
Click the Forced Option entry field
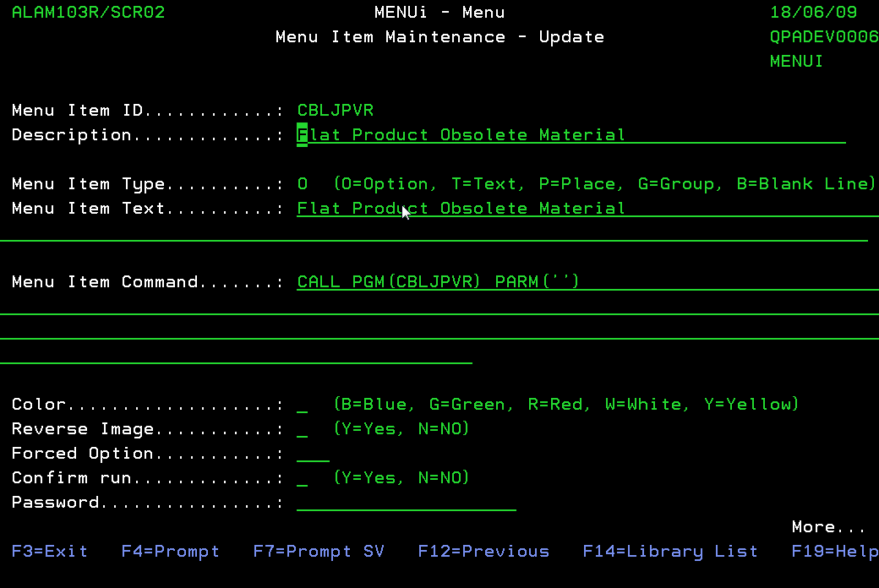[x=313, y=454]
